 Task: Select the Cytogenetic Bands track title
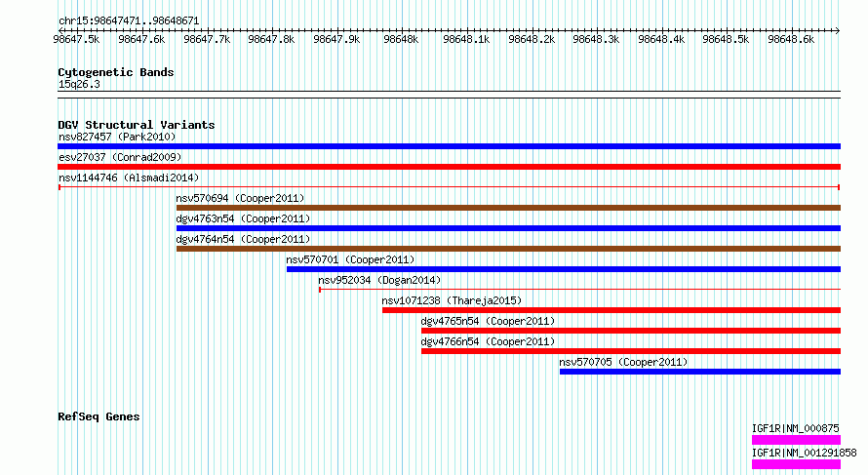[116, 72]
